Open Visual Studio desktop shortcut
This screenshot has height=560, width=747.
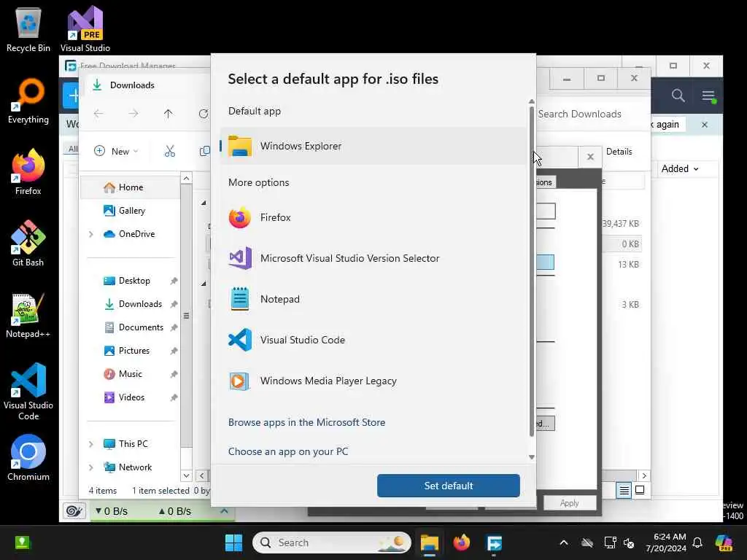85,29
